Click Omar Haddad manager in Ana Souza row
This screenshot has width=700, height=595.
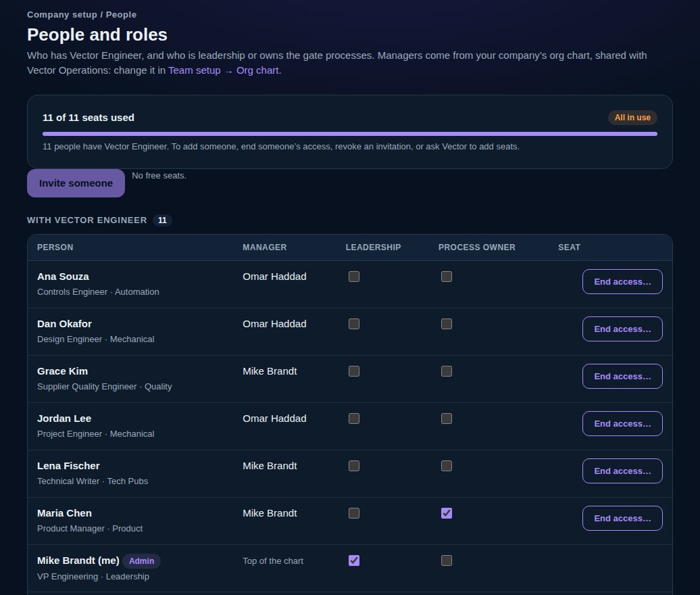pos(274,277)
